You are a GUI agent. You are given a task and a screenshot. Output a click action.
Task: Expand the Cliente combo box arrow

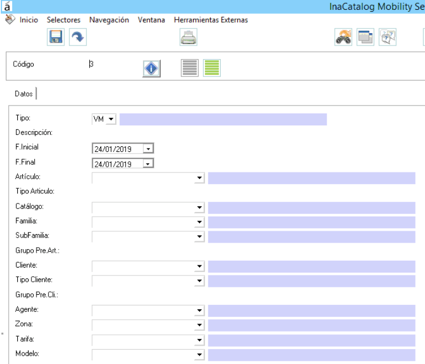199,266
